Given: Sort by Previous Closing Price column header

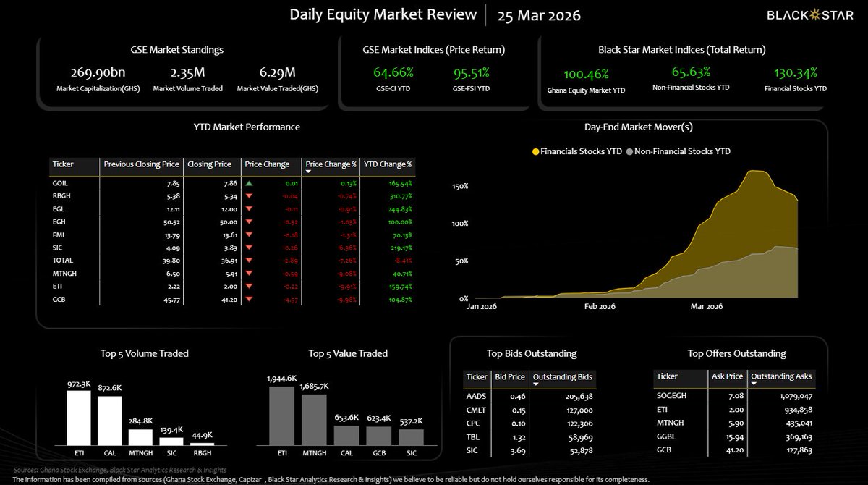Looking at the screenshot, I should tap(140, 164).
